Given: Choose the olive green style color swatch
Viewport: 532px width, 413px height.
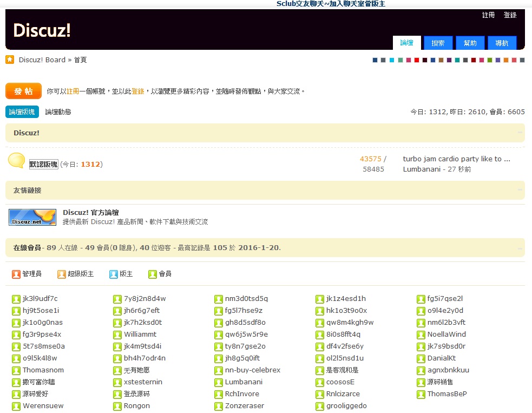Looking at the screenshot, I should click(490, 60).
